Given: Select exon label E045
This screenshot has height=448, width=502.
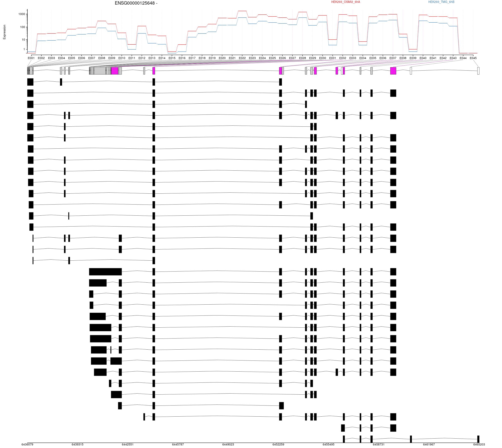Looking at the screenshot, I should click(473, 58).
